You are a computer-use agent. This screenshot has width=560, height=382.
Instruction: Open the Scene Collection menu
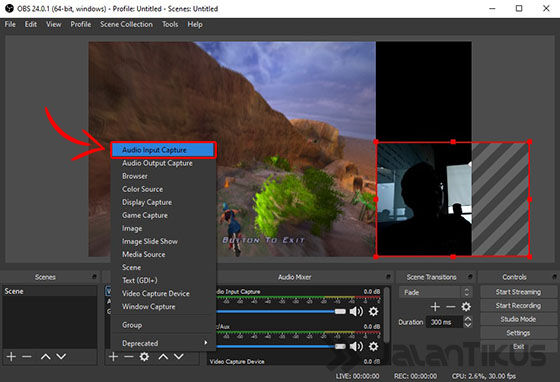pyautogui.click(x=126, y=24)
